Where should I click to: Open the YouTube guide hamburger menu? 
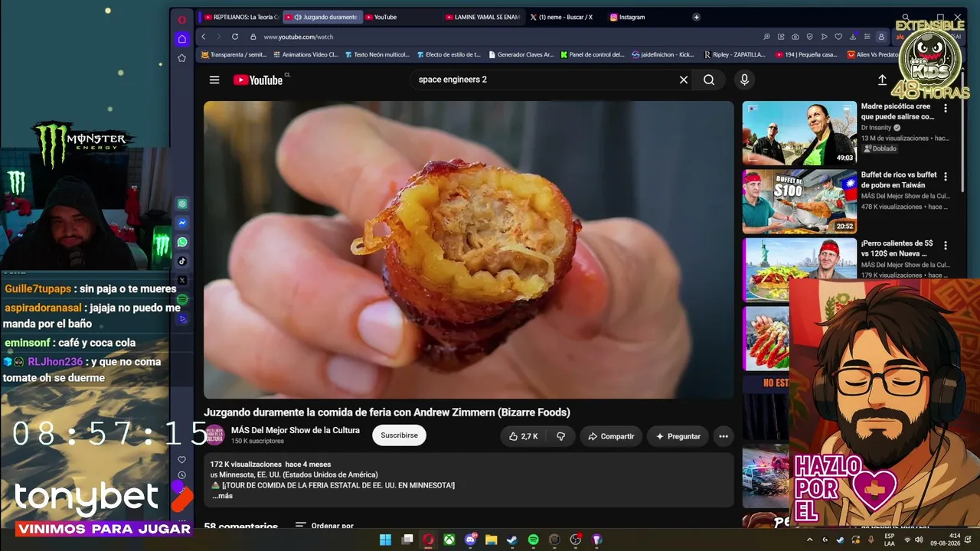(x=214, y=80)
